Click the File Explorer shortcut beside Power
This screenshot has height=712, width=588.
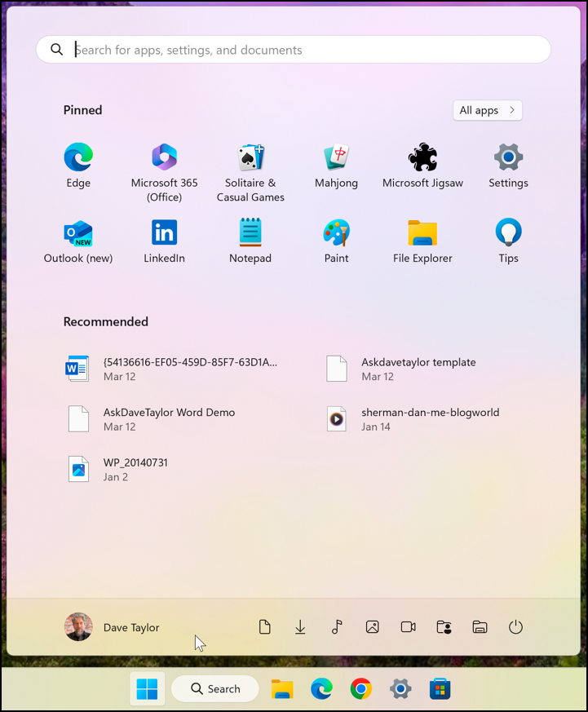point(480,627)
